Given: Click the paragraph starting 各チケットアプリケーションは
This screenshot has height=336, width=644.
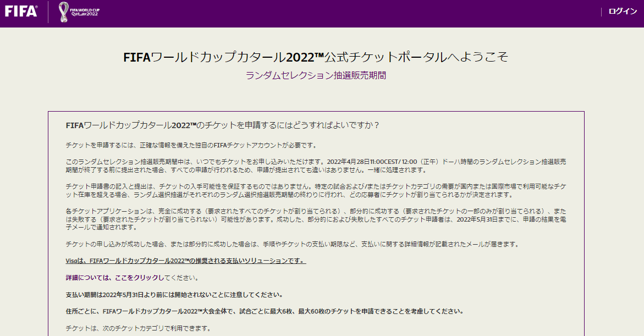Looking at the screenshot, I should click(x=316, y=219).
